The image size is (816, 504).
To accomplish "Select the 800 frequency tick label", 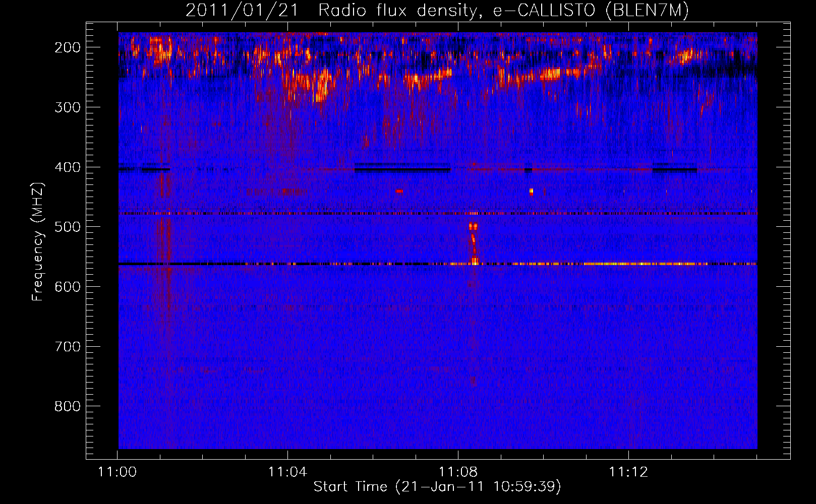I will pos(68,406).
